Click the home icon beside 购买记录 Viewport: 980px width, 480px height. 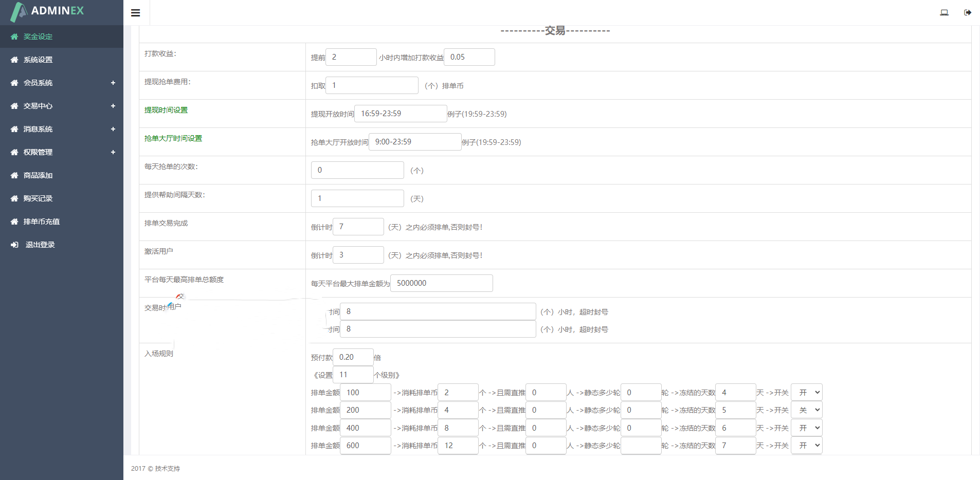[x=14, y=198]
